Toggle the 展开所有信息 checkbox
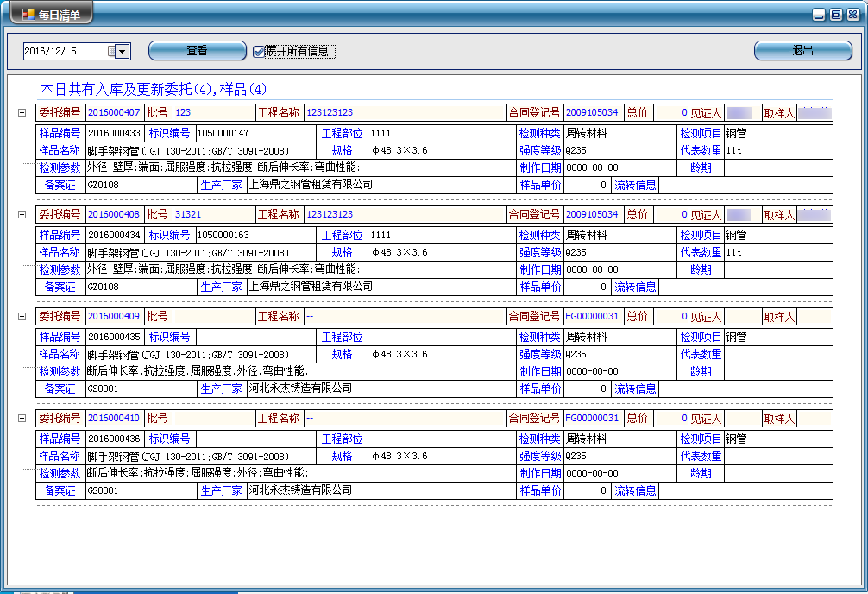This screenshot has width=868, height=594. (x=259, y=52)
